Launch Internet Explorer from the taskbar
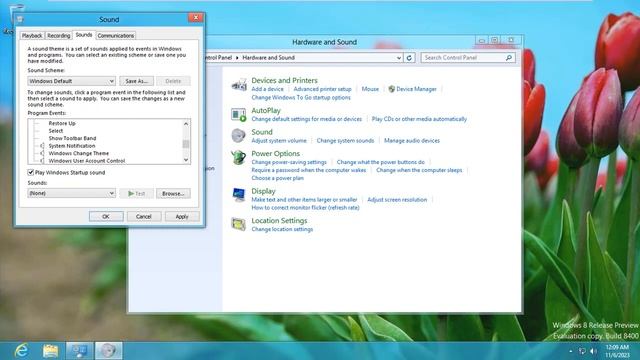The width and height of the screenshot is (640, 360). (x=21, y=351)
